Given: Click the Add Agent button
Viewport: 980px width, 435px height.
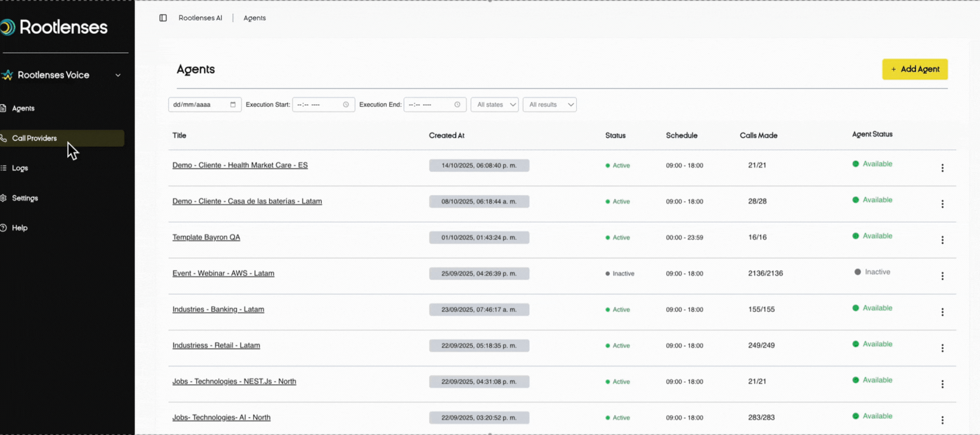Looking at the screenshot, I should coord(914,69).
